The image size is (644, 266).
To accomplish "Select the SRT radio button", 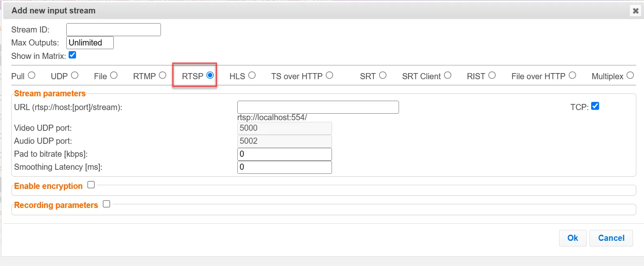I will click(x=383, y=75).
